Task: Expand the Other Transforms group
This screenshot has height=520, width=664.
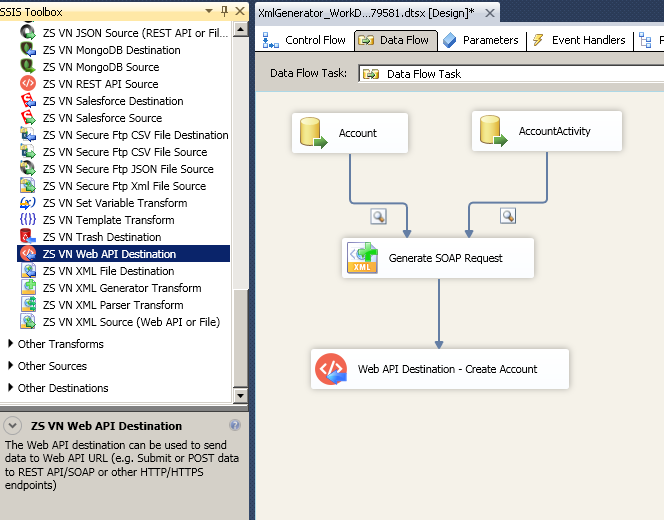Action: click(11, 344)
